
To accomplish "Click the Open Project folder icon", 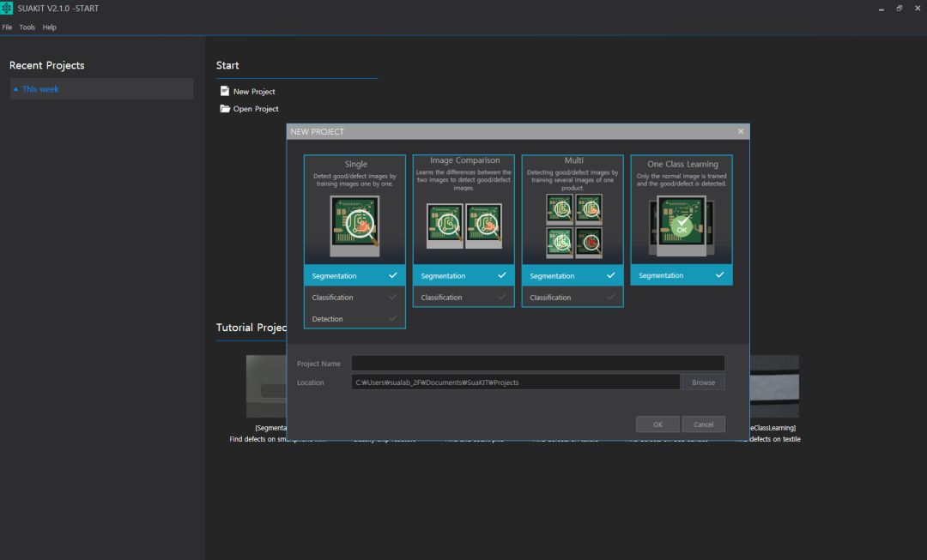I will (x=225, y=109).
